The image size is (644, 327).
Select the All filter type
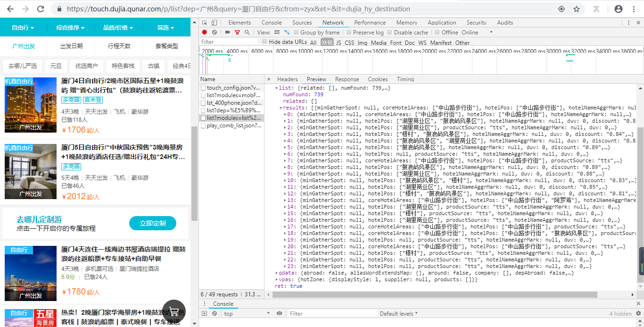(314, 42)
